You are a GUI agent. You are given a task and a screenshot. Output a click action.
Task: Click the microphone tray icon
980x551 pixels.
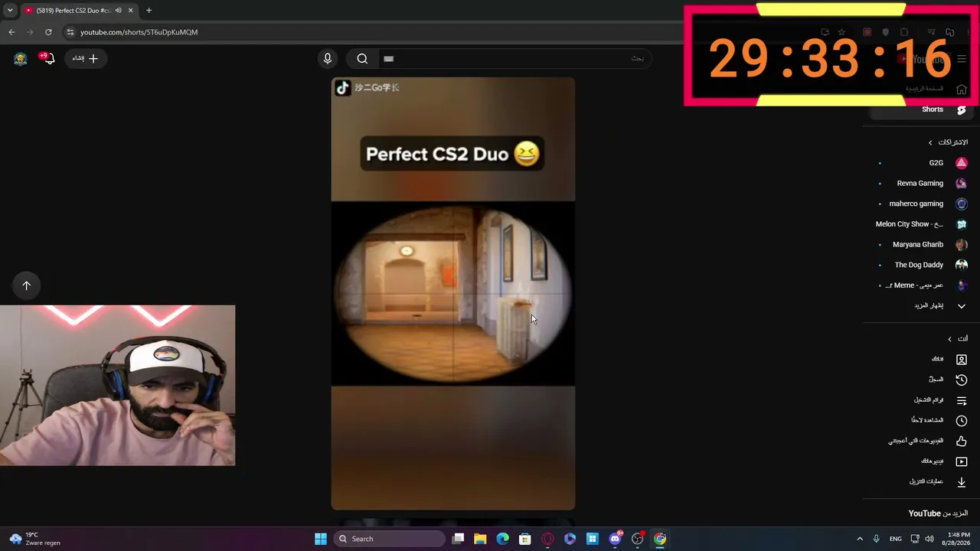click(x=876, y=539)
